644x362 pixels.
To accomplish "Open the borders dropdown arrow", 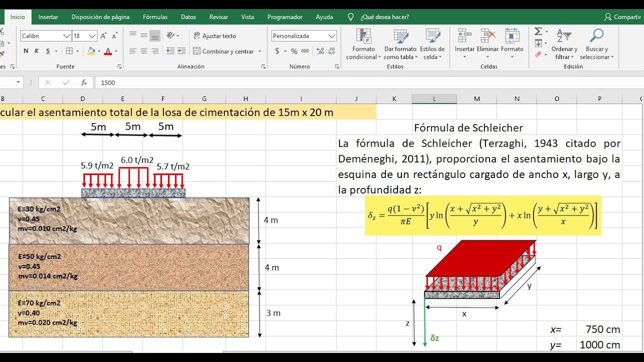I will click(x=77, y=51).
